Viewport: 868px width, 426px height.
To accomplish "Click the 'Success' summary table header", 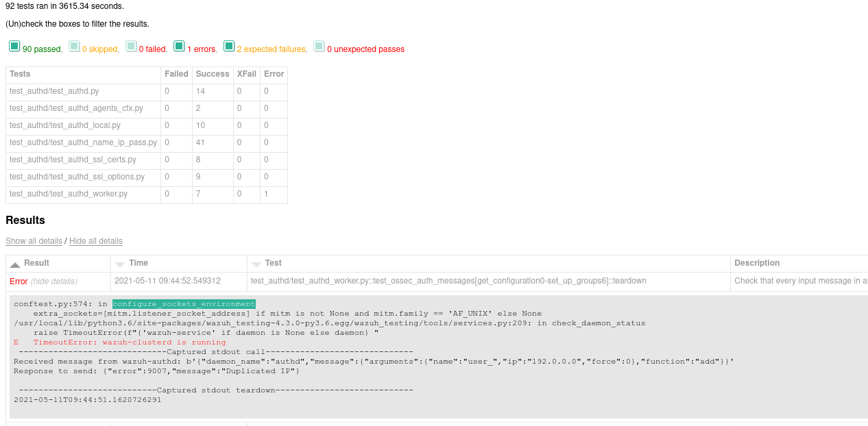I will [x=213, y=74].
